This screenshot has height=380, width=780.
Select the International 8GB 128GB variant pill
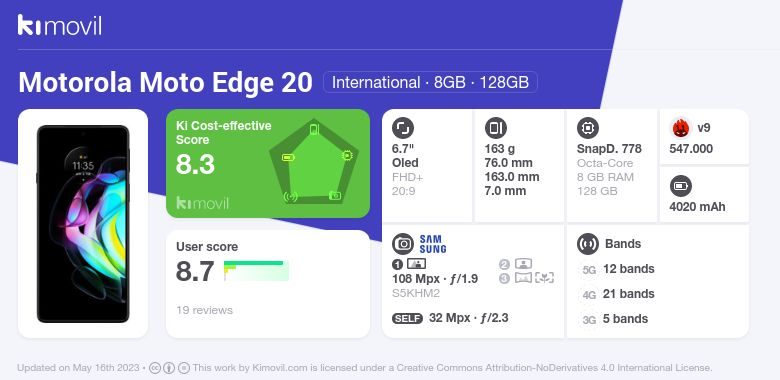pyautogui.click(x=430, y=82)
